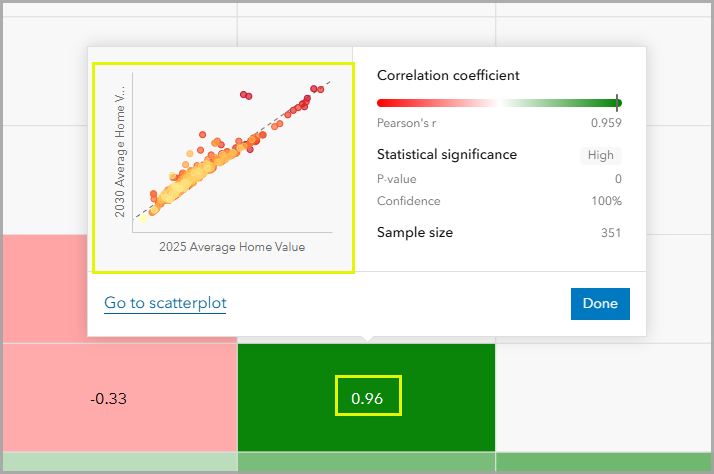Viewport: 714px width, 474px height.
Task: Click the 2030 Average Home V... axis label
Action: pos(119,152)
